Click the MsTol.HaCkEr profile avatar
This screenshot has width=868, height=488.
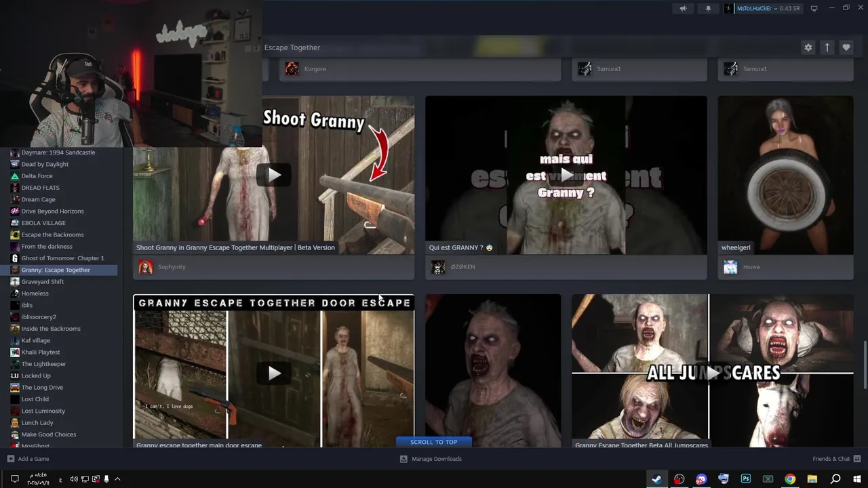point(729,8)
